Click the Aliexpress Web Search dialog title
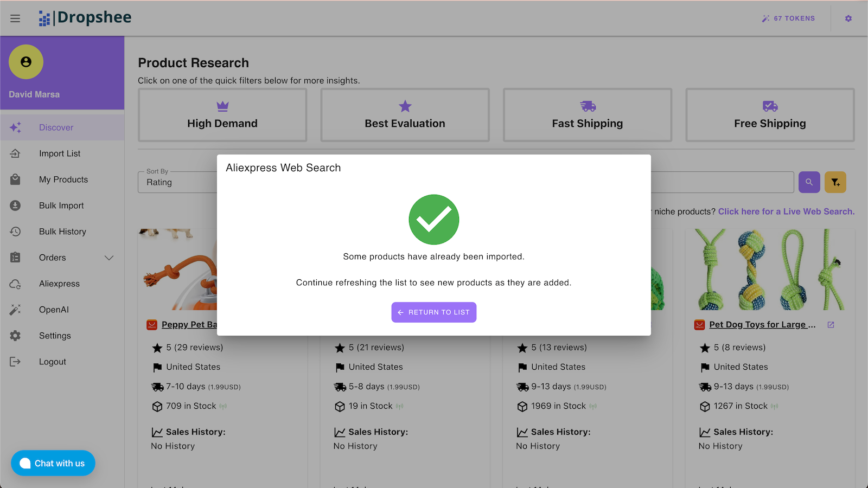Viewport: 868px width, 488px height. [x=283, y=168]
